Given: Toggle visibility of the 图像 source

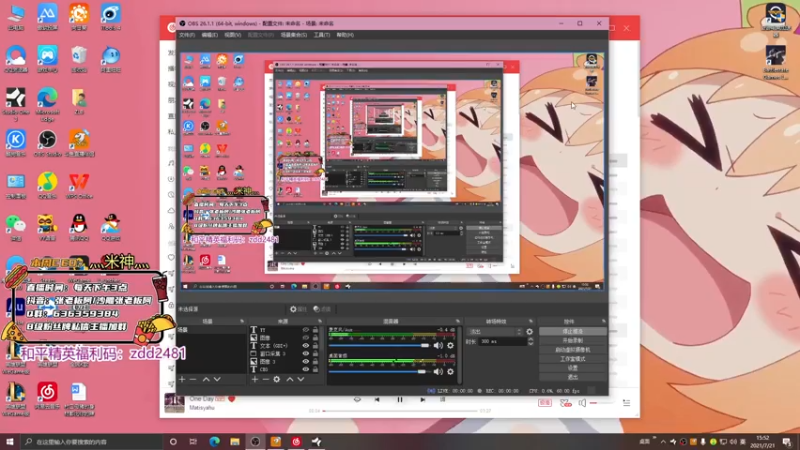Looking at the screenshot, I should point(306,338).
